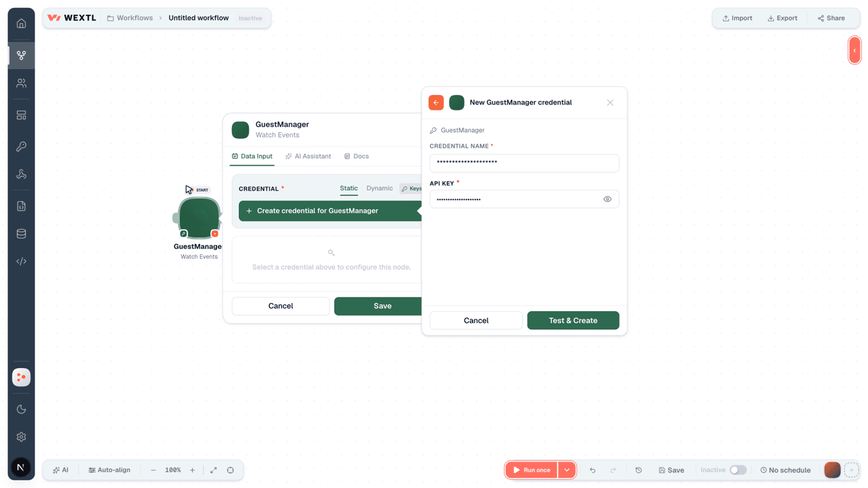The height and width of the screenshot is (488, 868).
Task: Select Static credential mode
Action: [349, 188]
